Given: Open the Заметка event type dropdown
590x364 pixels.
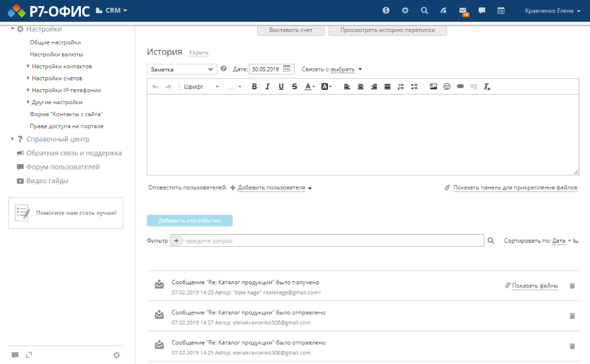Looking at the screenshot, I should click(182, 69).
